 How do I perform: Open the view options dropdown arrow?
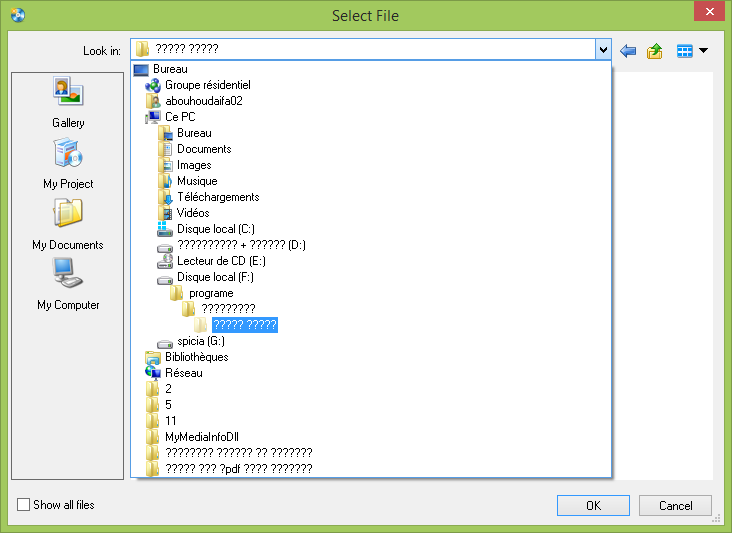click(704, 50)
